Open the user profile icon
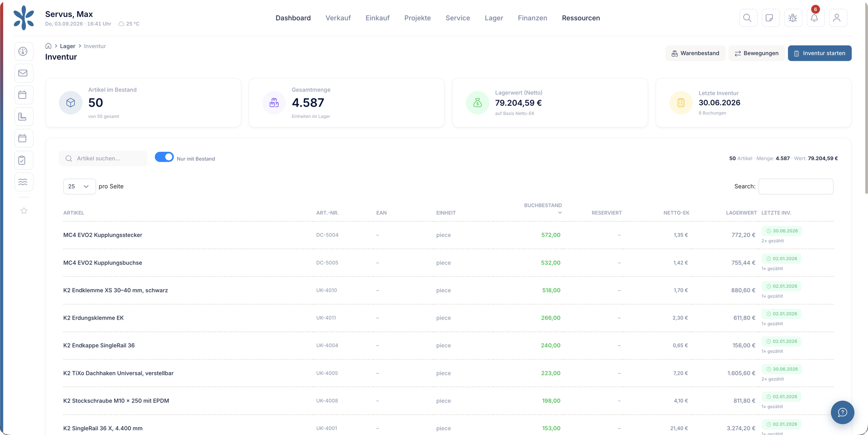The image size is (868, 435). coord(838,18)
